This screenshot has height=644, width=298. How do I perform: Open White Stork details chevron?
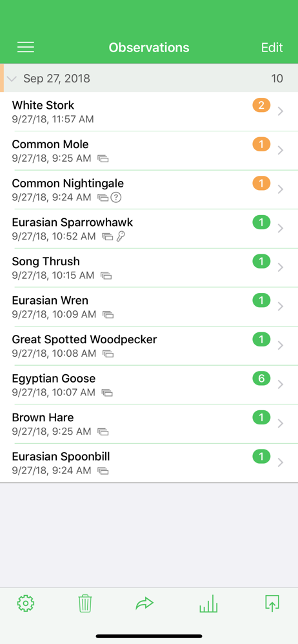coord(281,111)
